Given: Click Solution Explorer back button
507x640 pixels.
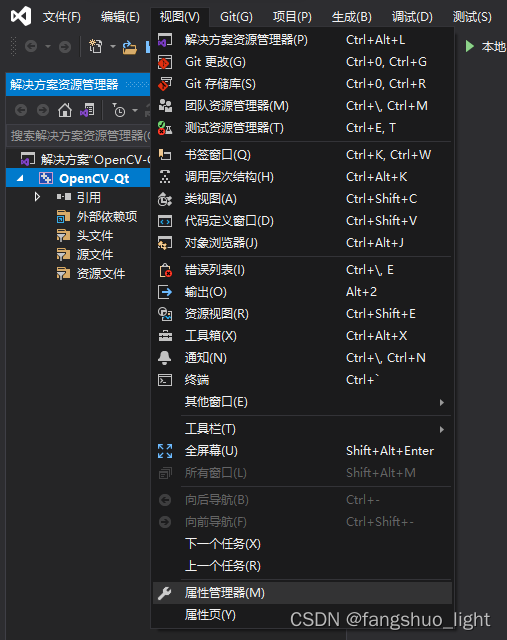Looking at the screenshot, I should [21, 110].
